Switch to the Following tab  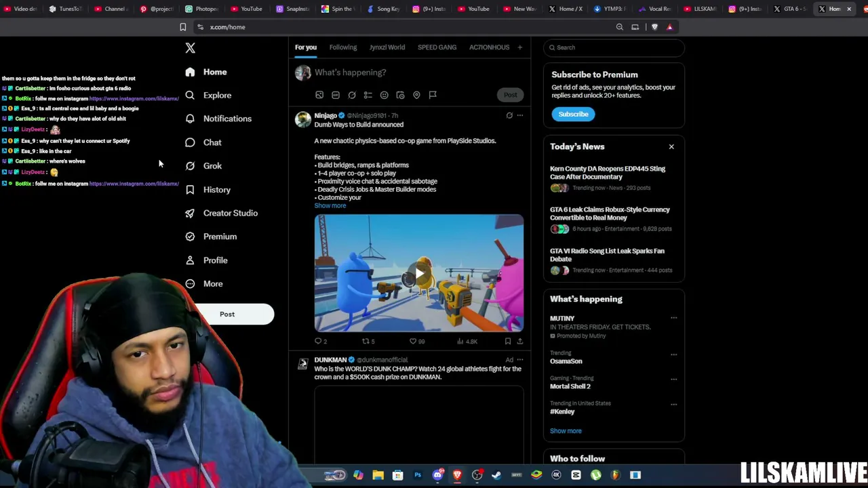tap(343, 47)
